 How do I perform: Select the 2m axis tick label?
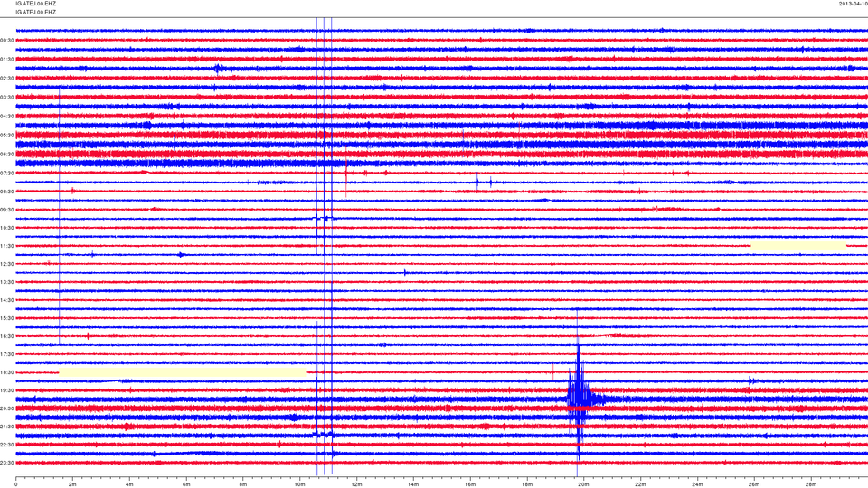point(72,484)
